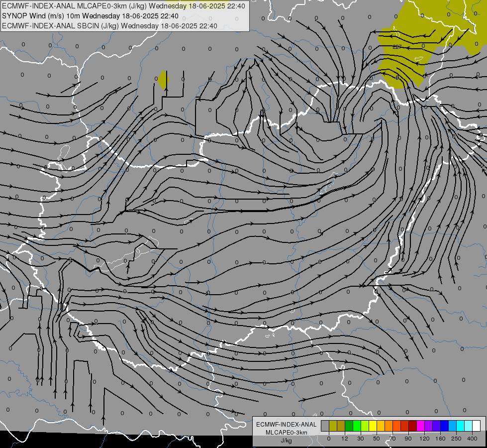Select the gray legend swatch
The image size is (487, 448).
(325, 426)
